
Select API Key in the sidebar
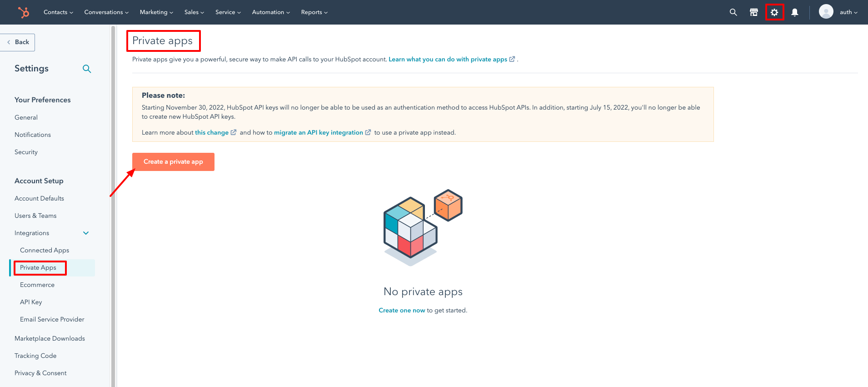tap(31, 302)
